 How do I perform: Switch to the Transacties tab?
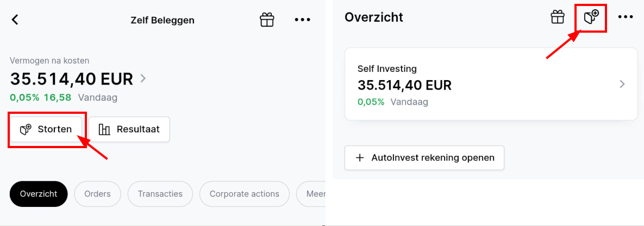160,194
